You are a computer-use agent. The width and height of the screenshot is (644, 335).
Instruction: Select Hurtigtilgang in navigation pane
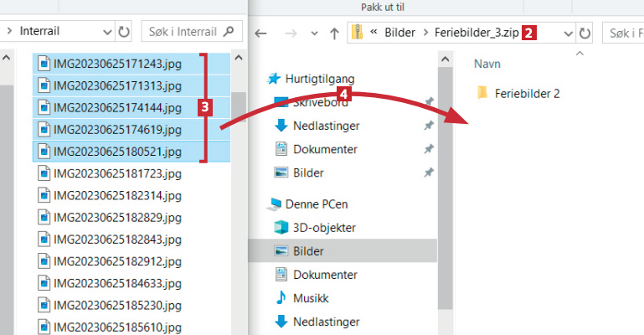320,79
